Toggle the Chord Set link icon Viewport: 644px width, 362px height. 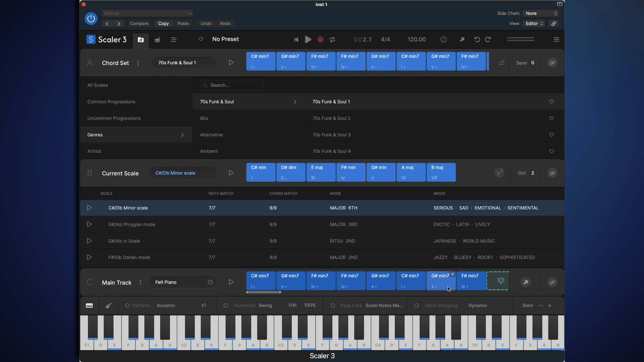[552, 63]
